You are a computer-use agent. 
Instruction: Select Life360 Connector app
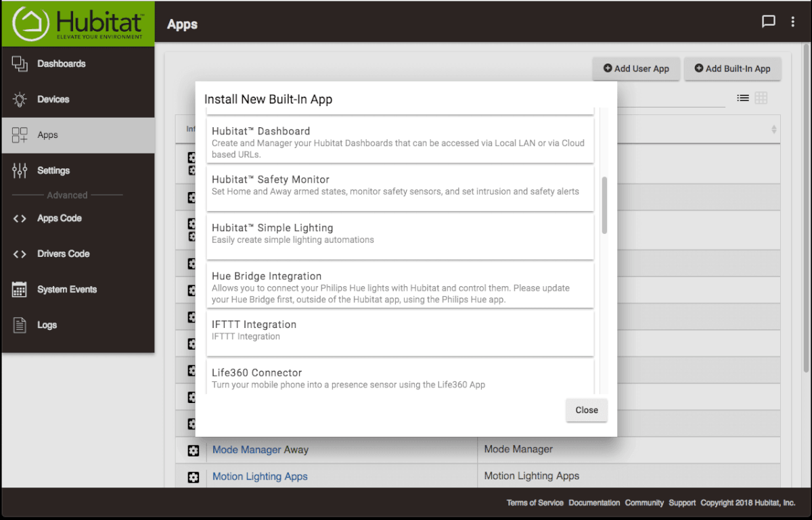401,377
